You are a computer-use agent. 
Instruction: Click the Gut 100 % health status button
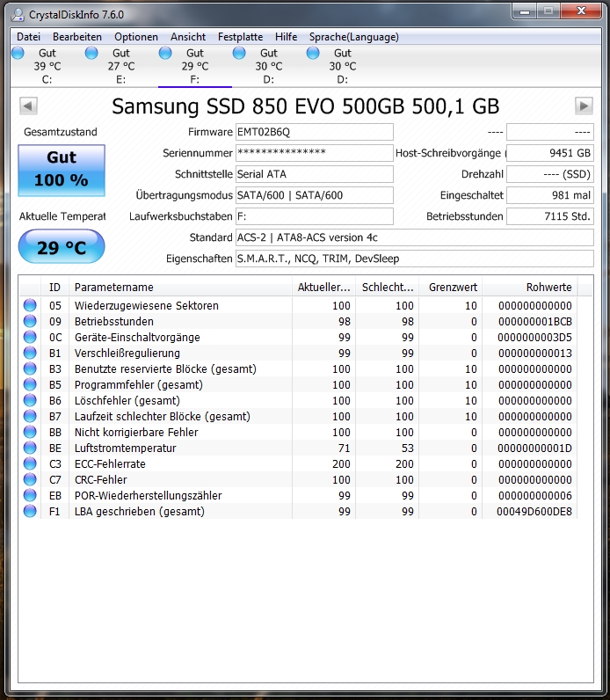[x=62, y=170]
